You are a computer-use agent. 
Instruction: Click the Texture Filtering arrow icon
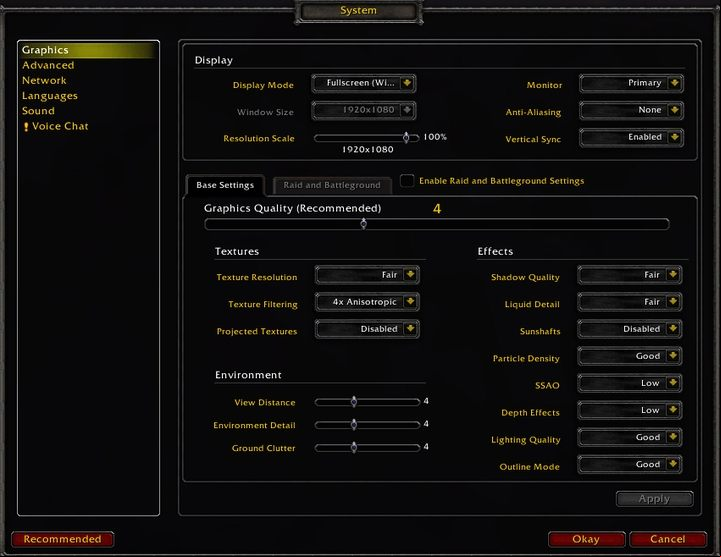[x=410, y=302]
